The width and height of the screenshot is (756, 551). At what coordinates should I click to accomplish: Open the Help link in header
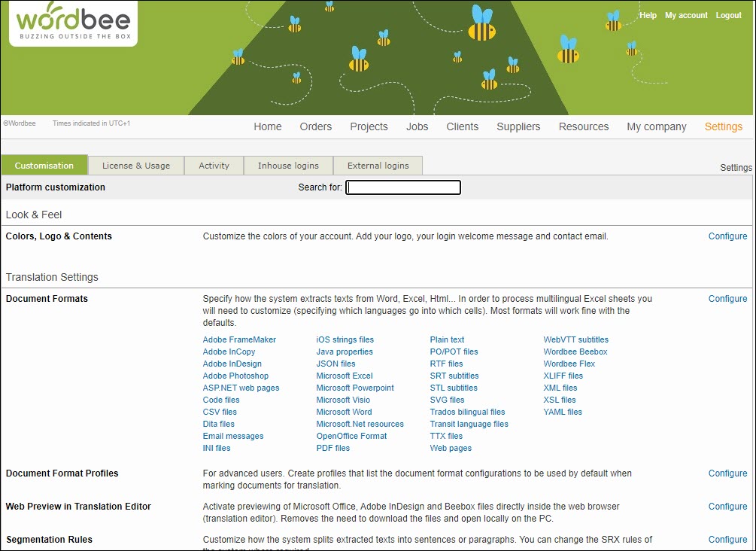click(648, 15)
